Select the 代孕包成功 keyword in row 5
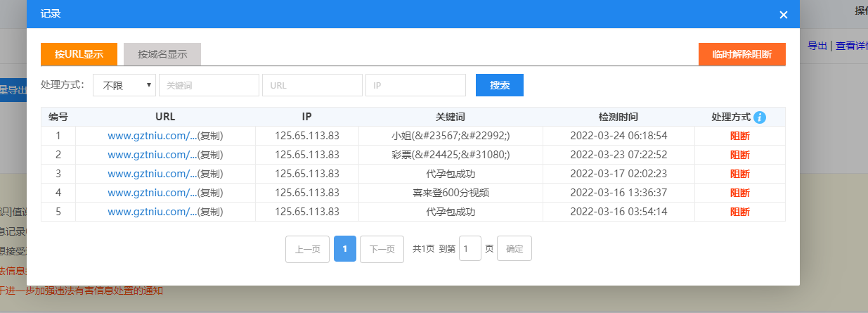The image size is (868, 313). coord(451,212)
